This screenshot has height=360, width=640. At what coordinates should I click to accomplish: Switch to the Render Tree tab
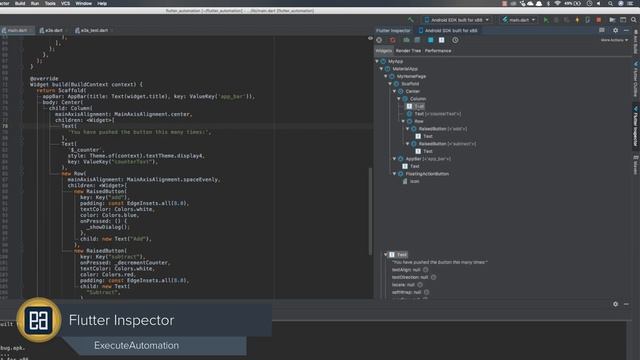coord(408,51)
